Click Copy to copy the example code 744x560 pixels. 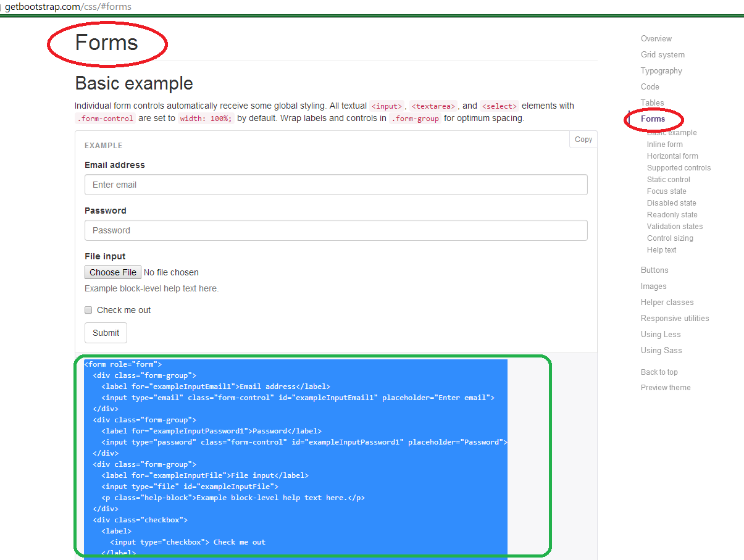click(582, 140)
